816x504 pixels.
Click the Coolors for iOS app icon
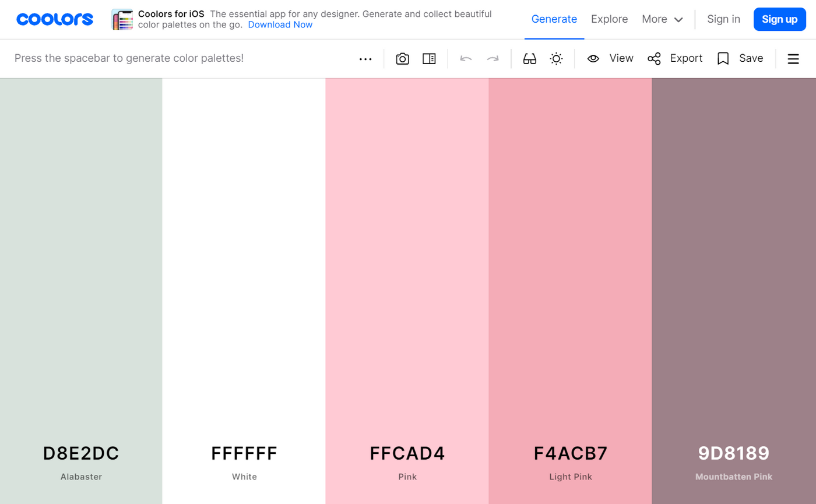tap(122, 19)
